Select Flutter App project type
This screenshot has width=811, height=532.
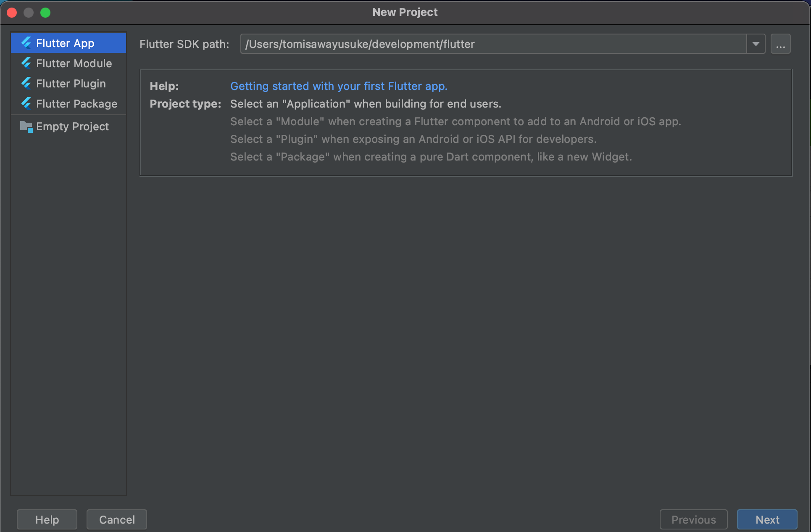(x=65, y=43)
